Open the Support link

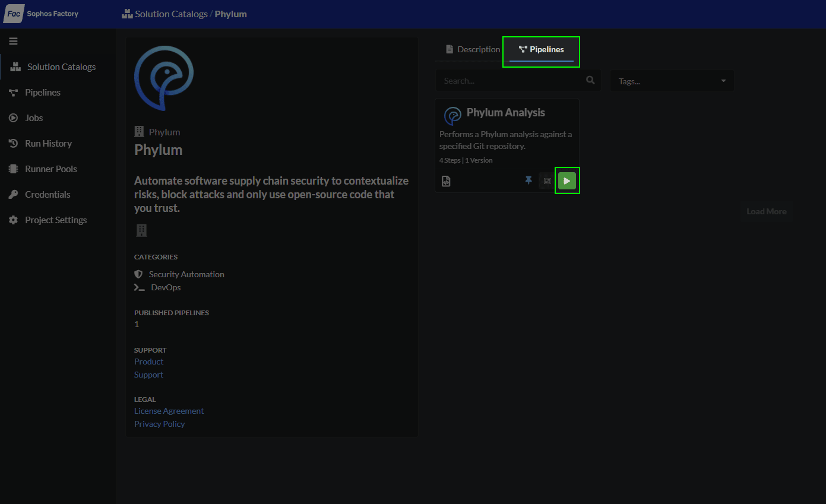[x=148, y=375]
